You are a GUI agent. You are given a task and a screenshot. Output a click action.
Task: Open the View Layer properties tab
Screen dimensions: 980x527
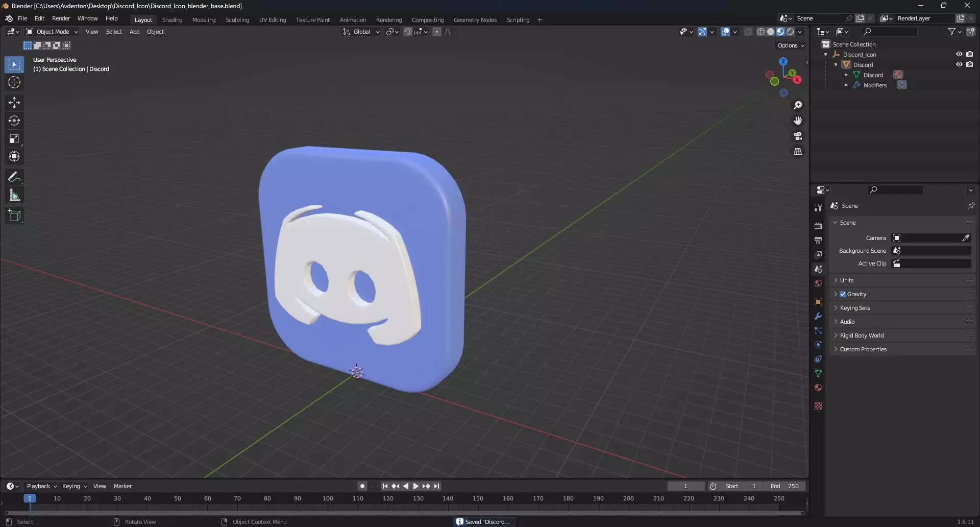click(x=818, y=254)
